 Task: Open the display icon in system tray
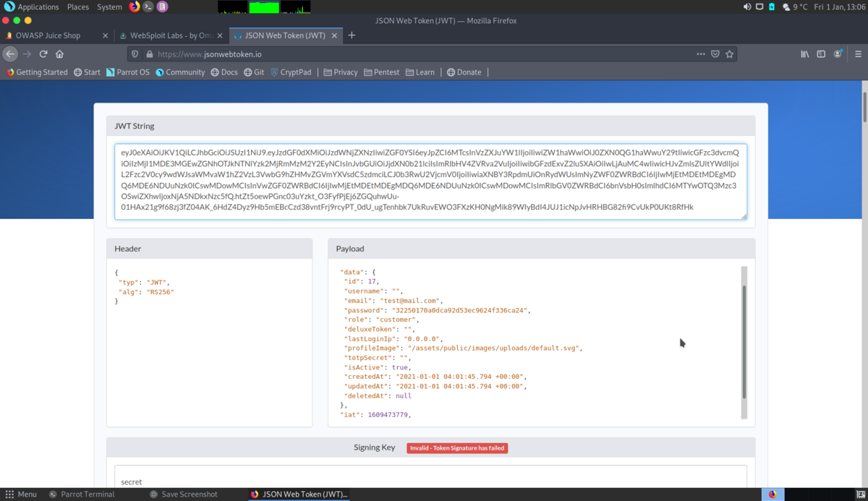[759, 7]
